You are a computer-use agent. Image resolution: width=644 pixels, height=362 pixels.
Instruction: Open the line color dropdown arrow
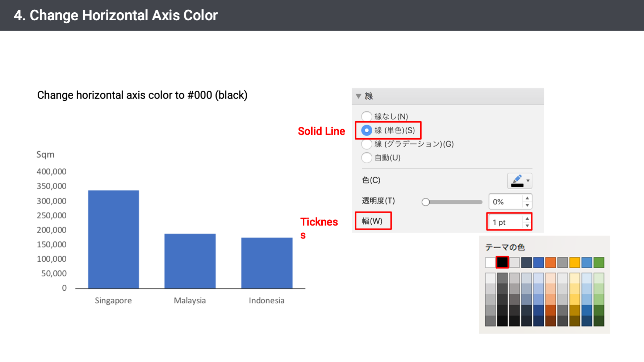[528, 181]
